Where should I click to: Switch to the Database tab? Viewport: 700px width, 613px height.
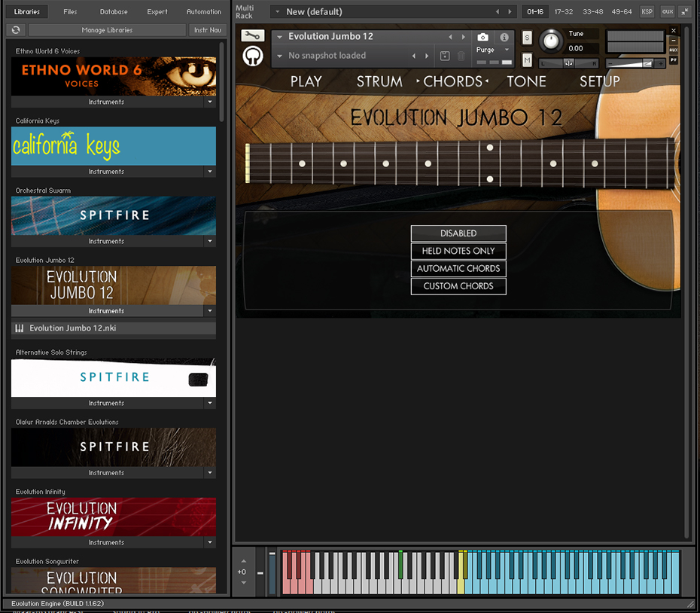(x=114, y=11)
